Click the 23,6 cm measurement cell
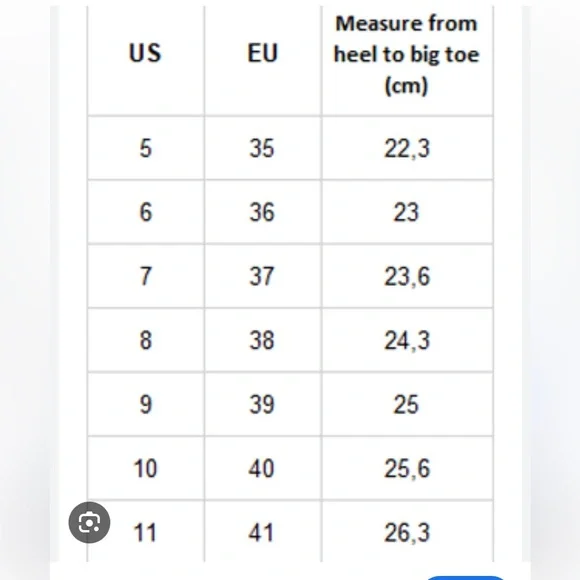Screen dimensions: 580x580 [407, 276]
